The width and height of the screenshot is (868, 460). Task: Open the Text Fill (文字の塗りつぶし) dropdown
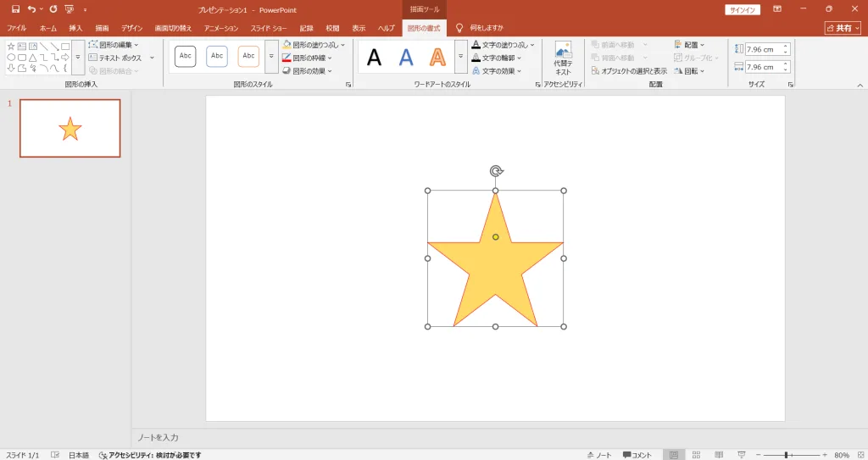(503, 44)
